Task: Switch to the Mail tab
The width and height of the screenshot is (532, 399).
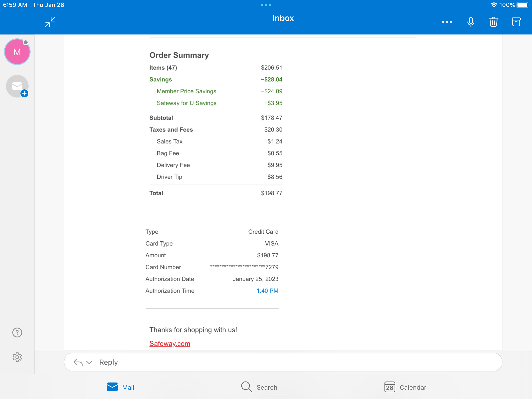Action: click(121, 387)
